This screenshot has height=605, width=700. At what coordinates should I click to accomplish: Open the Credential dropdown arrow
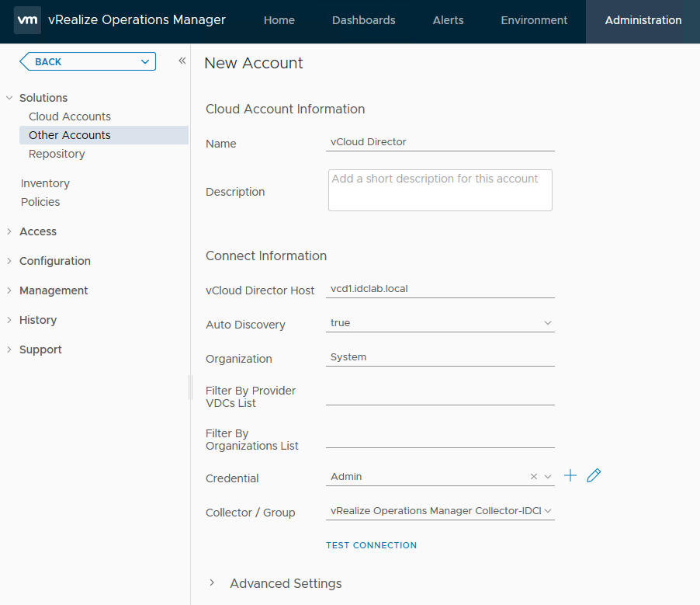(x=548, y=477)
